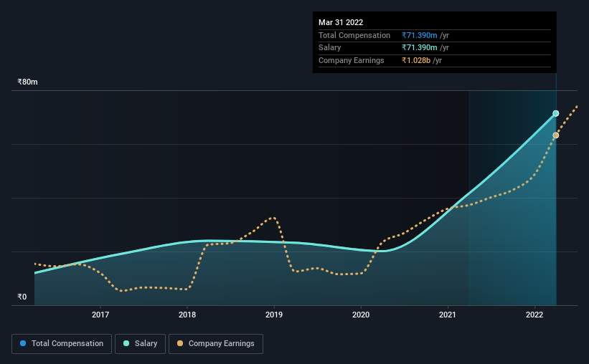Click the Salary tooltip row label
Screen dimensions: 589x364
point(330,48)
